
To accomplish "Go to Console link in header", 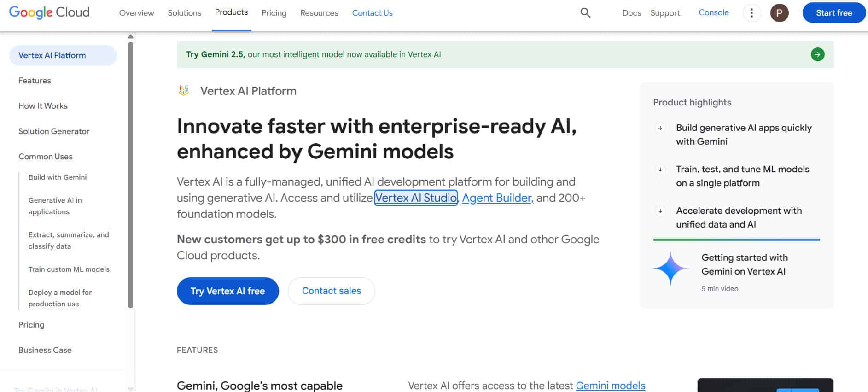I will point(713,12).
